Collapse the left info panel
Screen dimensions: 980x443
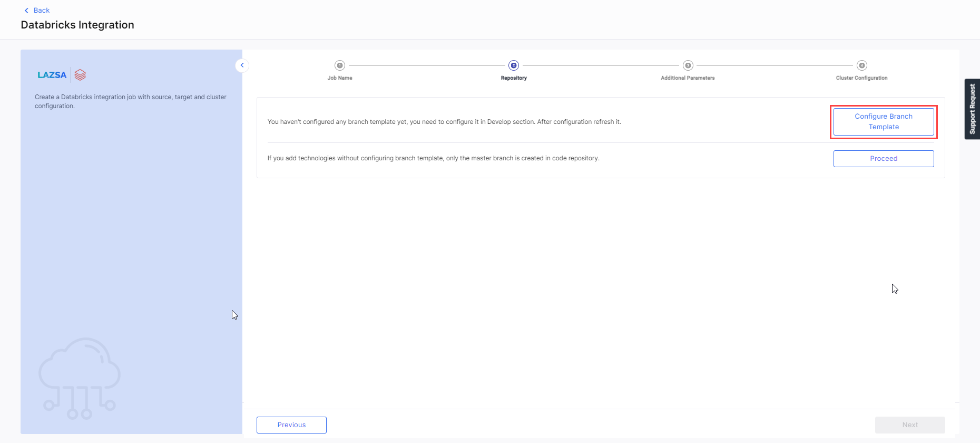(x=242, y=65)
